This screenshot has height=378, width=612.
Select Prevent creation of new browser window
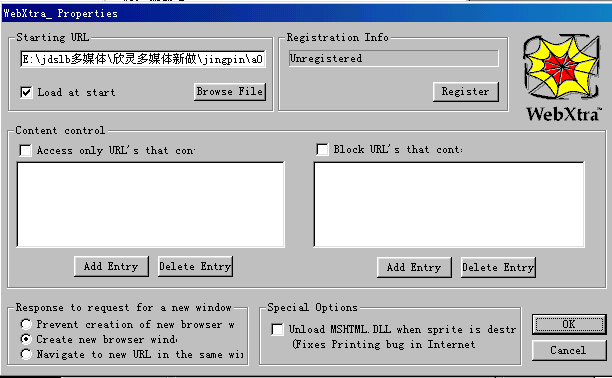(x=26, y=324)
